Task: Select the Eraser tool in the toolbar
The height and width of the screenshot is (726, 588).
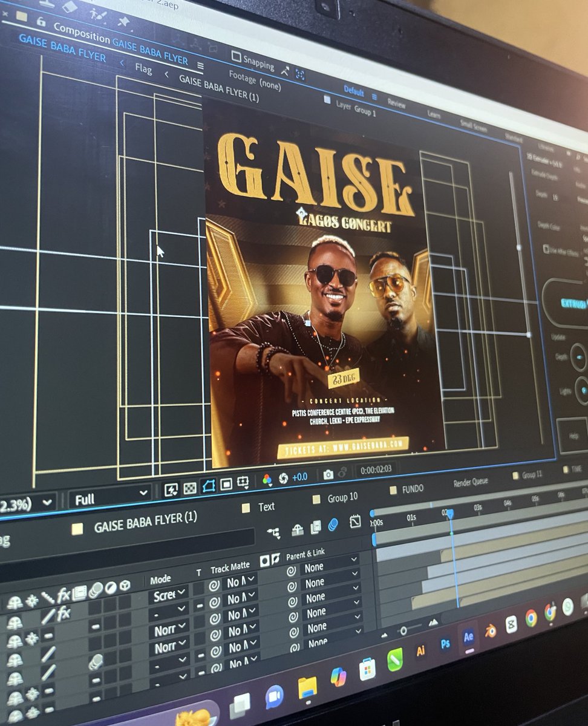Action: [70, 6]
